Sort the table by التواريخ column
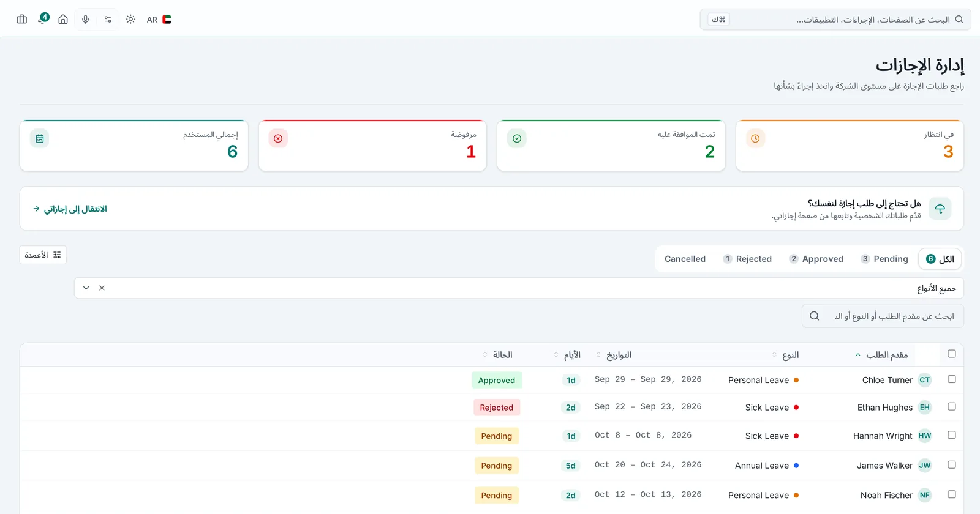 point(613,355)
